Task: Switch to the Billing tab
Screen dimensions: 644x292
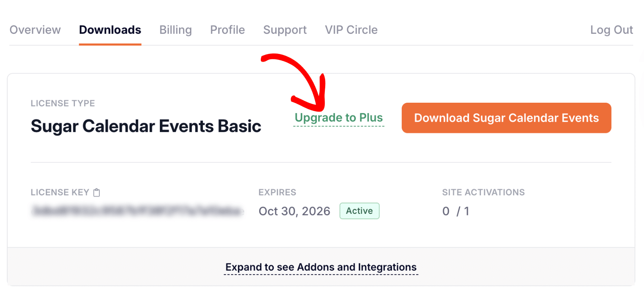Action: (175, 30)
